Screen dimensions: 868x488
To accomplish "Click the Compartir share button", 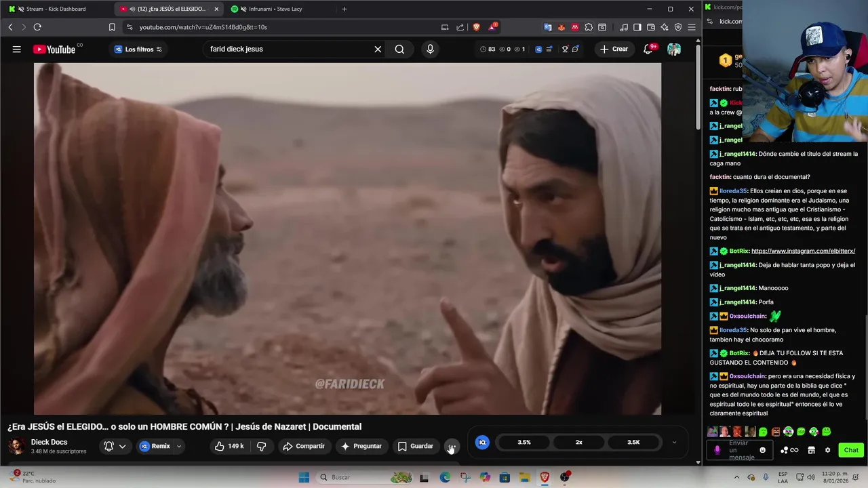I will (x=304, y=446).
